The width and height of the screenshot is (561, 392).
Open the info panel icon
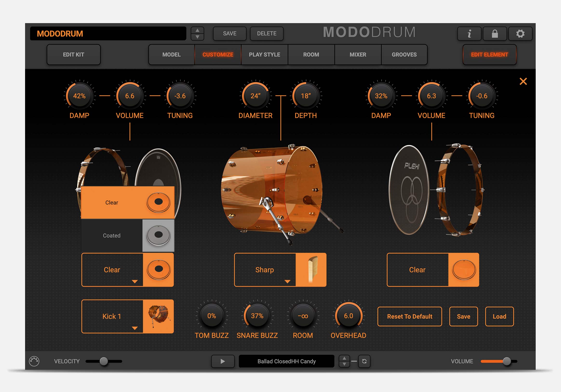[x=469, y=34]
